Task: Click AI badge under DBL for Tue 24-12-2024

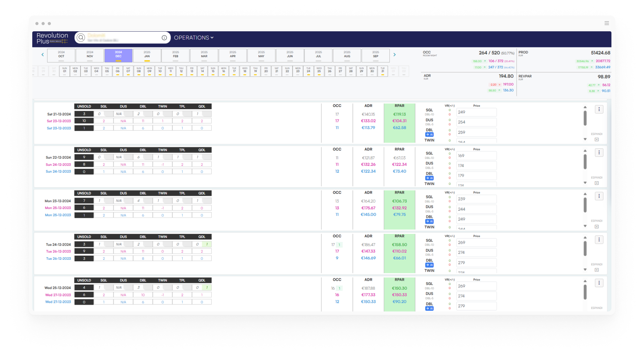Action: pyautogui.click(x=429, y=265)
